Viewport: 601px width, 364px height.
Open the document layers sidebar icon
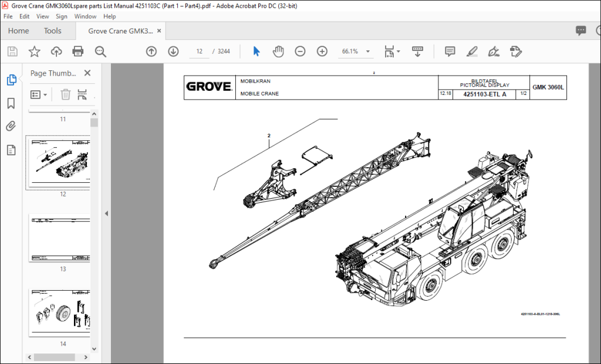coord(11,150)
